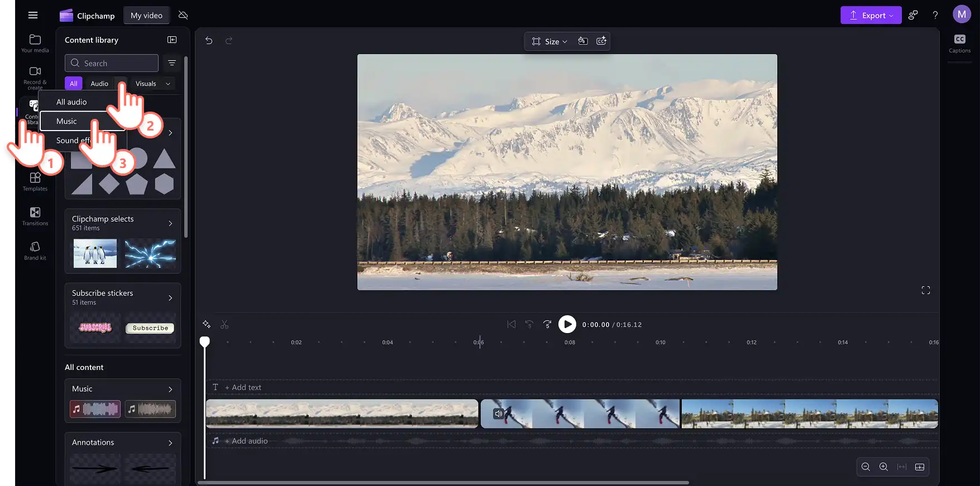Click the scissors split tool

pos(224,324)
